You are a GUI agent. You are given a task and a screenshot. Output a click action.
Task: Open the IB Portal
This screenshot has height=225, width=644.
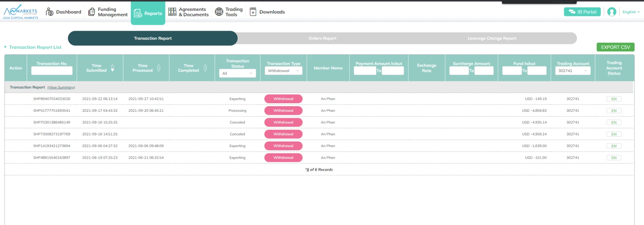[582, 12]
